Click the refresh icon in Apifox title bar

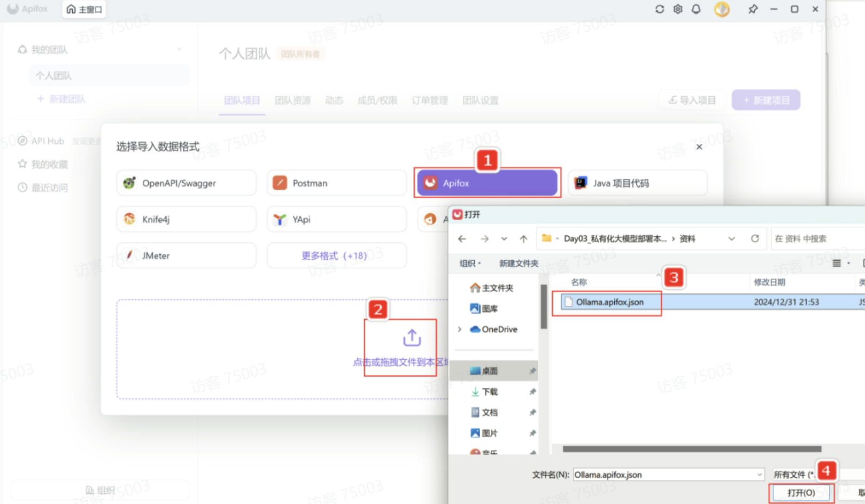pos(660,9)
